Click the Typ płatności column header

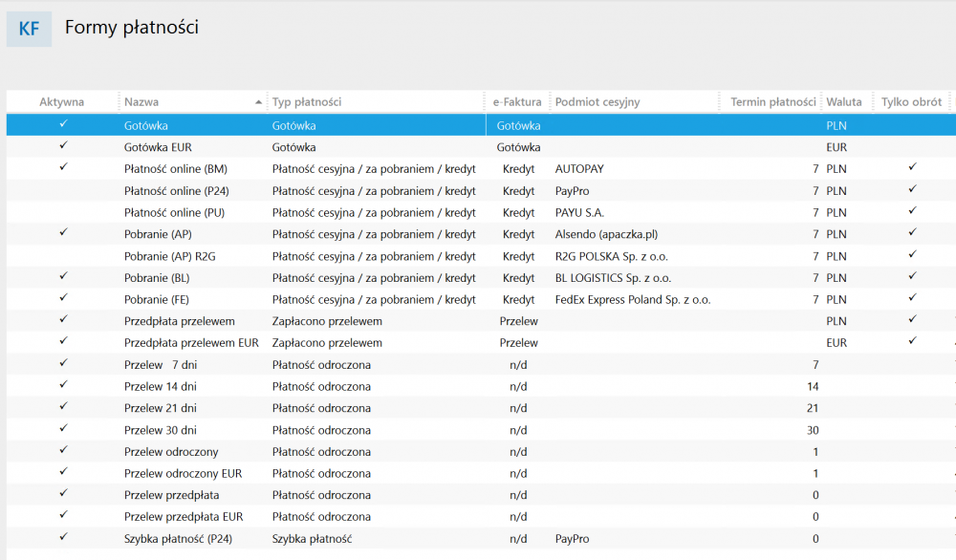(x=376, y=101)
